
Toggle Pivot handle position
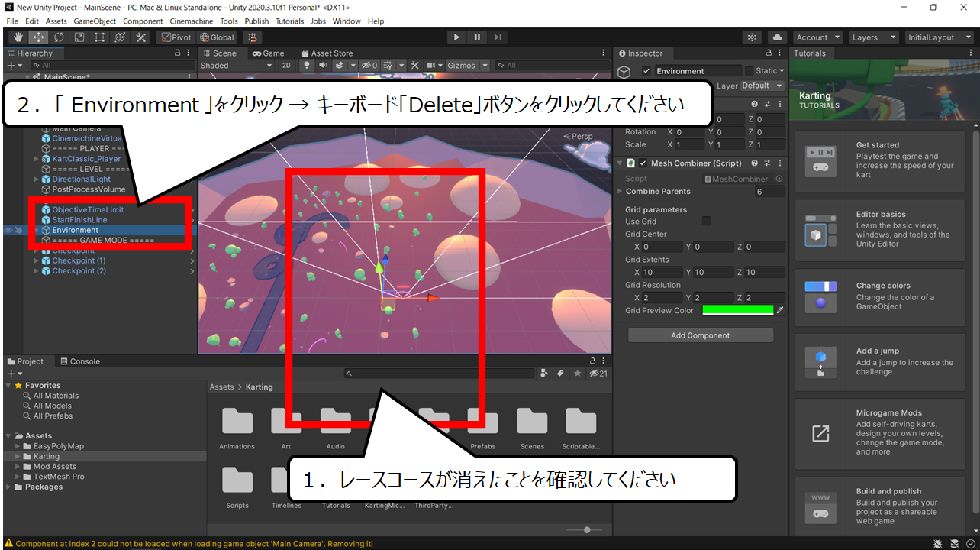[x=176, y=37]
